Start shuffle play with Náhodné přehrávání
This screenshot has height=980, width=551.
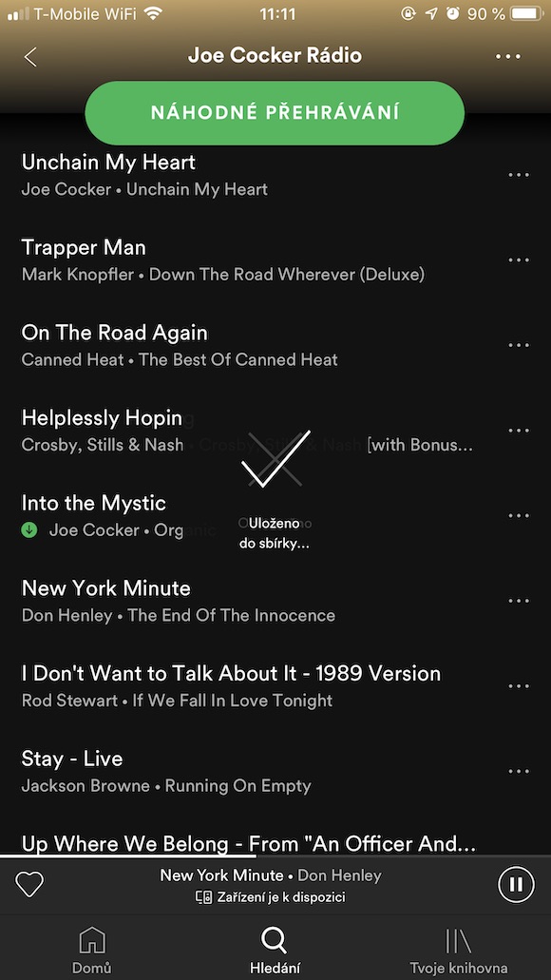tap(275, 113)
